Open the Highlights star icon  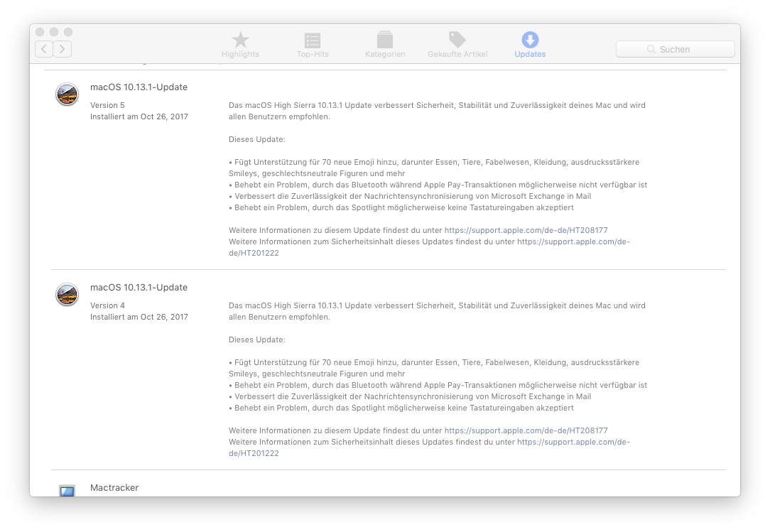[240, 40]
